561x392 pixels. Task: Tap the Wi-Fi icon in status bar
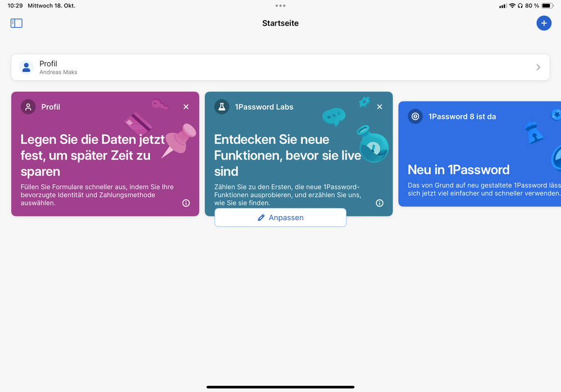pos(512,6)
